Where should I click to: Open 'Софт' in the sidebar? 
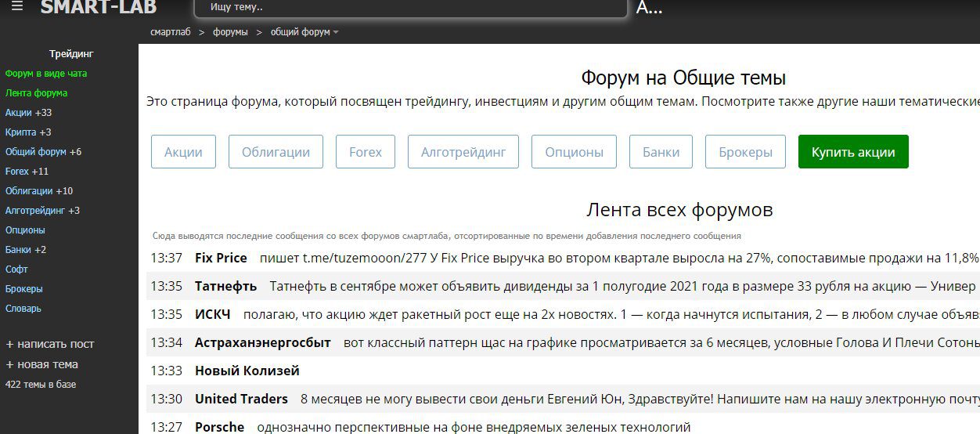point(16,269)
